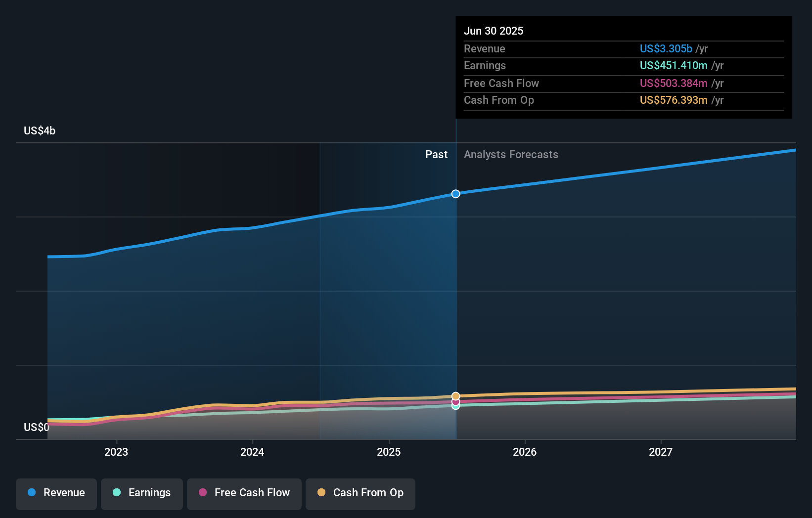
Task: Toggle the Free Cash Flow legend button
Action: (x=244, y=494)
